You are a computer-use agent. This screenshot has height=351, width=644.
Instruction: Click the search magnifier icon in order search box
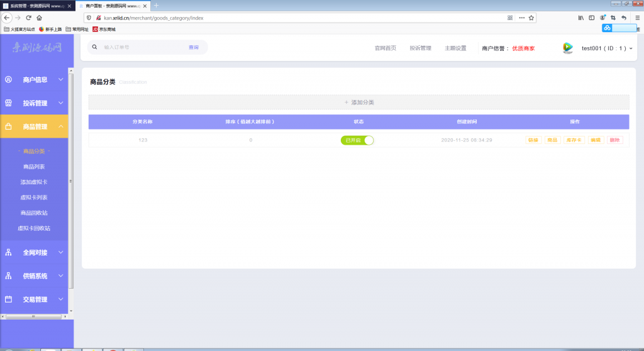(95, 47)
